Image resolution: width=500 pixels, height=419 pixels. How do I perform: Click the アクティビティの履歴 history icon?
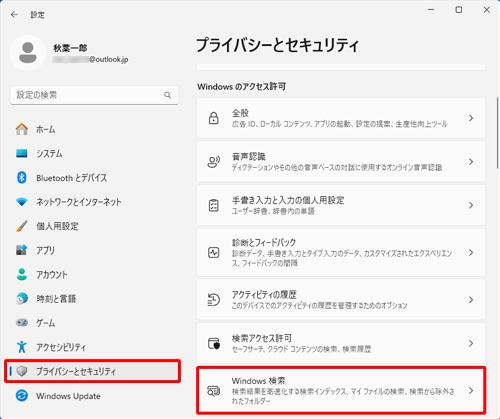click(x=214, y=300)
